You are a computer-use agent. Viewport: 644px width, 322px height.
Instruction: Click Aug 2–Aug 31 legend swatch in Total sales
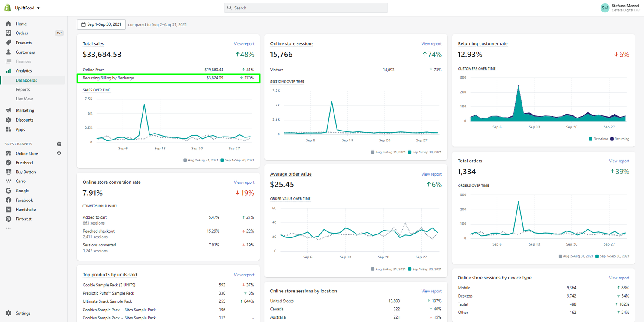pyautogui.click(x=185, y=160)
